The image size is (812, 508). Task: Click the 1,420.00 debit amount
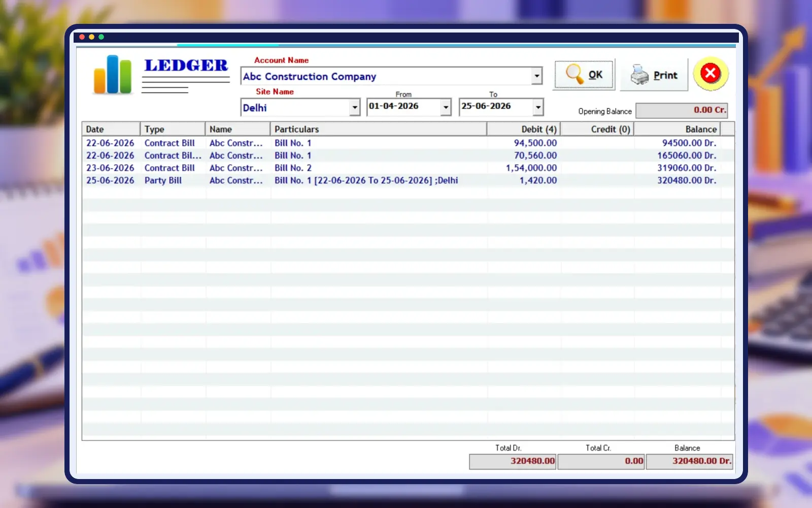538,180
